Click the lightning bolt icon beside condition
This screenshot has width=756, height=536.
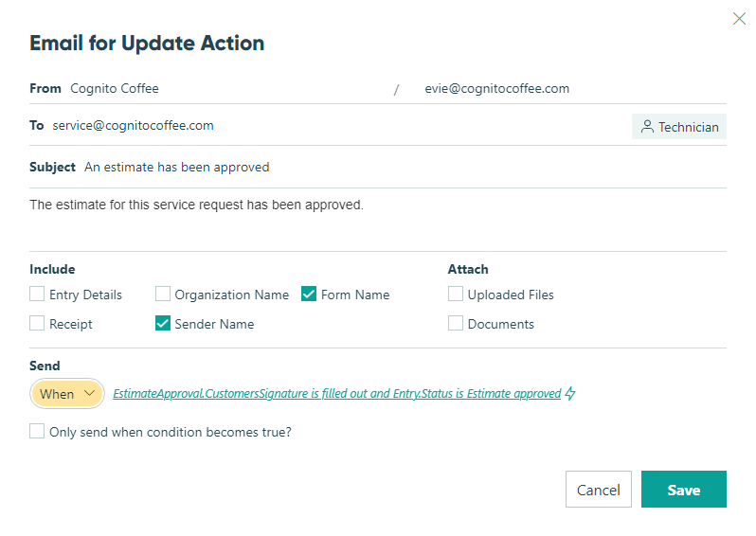[x=570, y=393]
